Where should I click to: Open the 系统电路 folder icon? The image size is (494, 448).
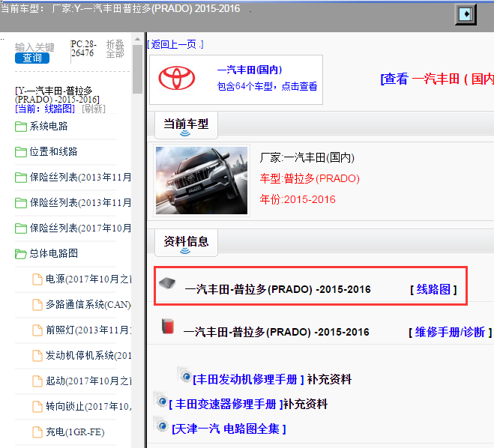pyautogui.click(x=21, y=127)
